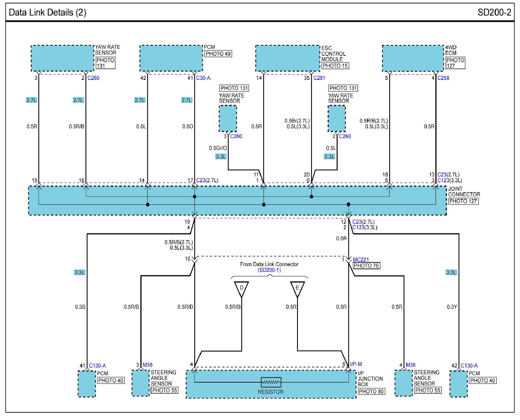This screenshot has width=520, height=420.
Task: Select the 4WD ECM component box
Action: (413, 58)
